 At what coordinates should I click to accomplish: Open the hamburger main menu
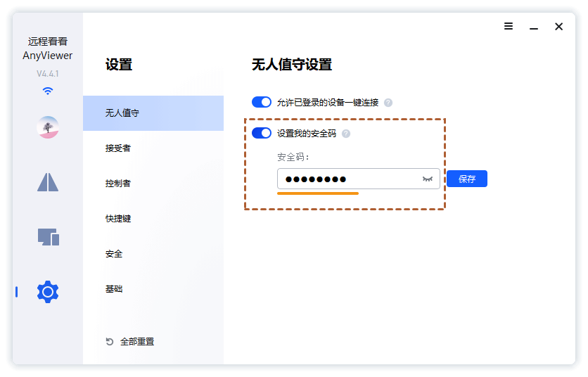[x=509, y=27]
